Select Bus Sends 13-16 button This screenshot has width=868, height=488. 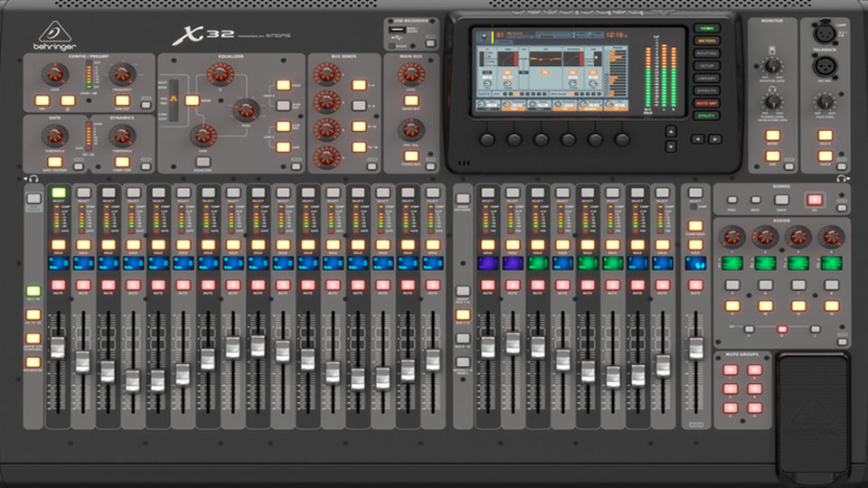[x=359, y=147]
